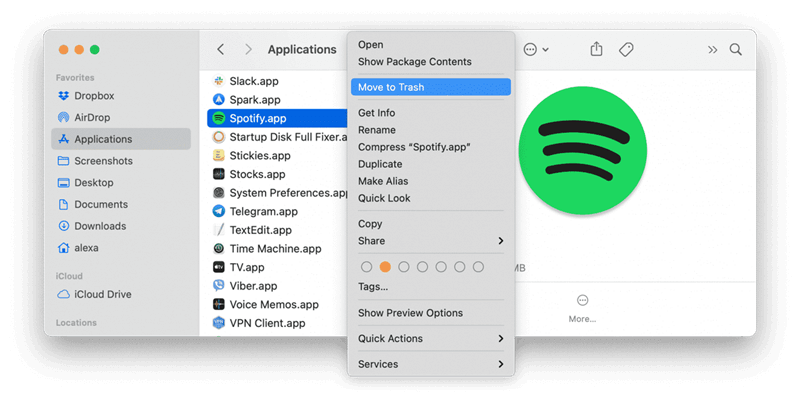Screen dimensions: 800x394
Task: Open Downloads in the sidebar
Action: (91, 226)
